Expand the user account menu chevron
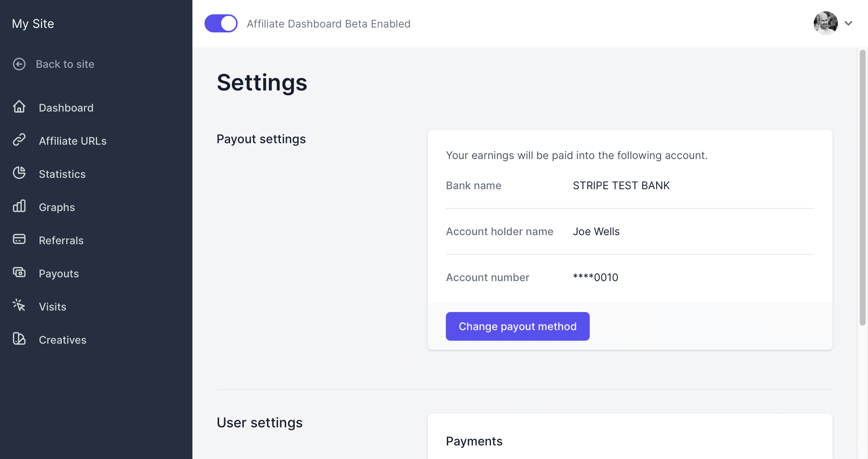Image resolution: width=868 pixels, height=459 pixels. pyautogui.click(x=848, y=23)
